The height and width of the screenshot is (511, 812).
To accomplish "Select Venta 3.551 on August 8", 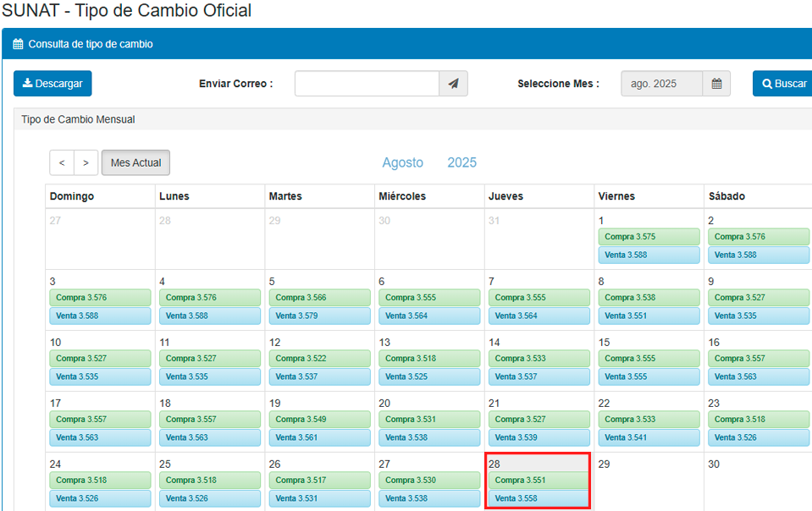I will coord(649,316).
